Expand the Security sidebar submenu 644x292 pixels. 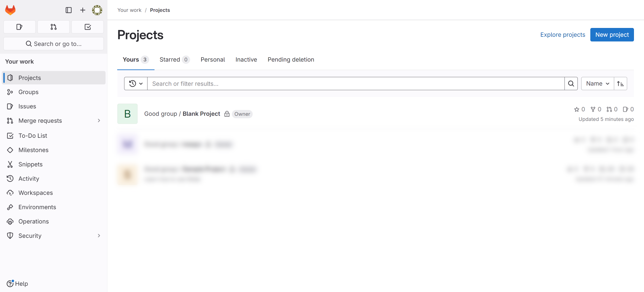tap(99, 236)
